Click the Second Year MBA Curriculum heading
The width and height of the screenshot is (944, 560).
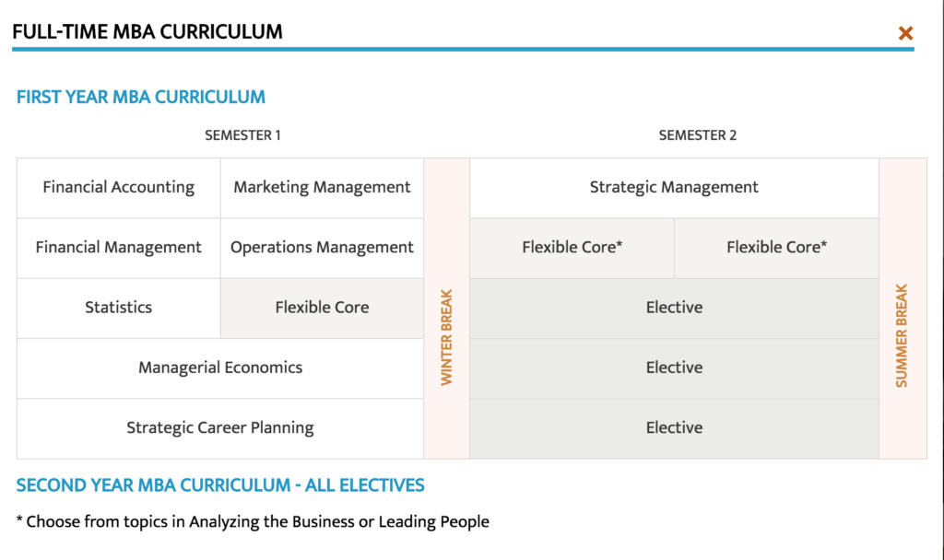220,485
